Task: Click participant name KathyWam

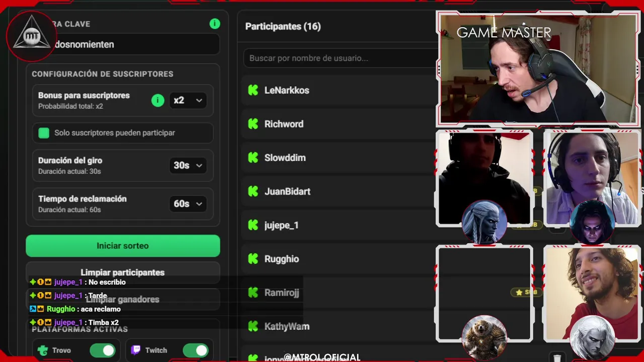Action: [287, 326]
